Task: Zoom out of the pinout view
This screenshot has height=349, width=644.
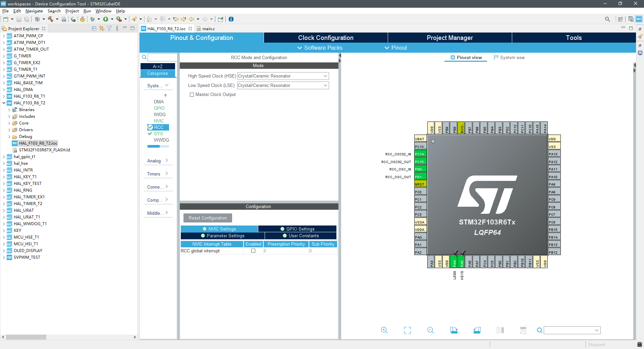Action: coord(430,330)
